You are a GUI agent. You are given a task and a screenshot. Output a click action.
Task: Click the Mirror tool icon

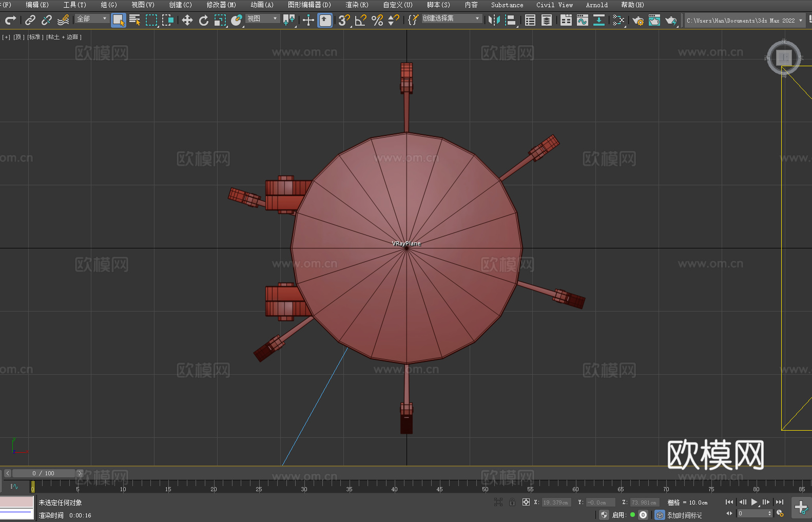(x=494, y=20)
